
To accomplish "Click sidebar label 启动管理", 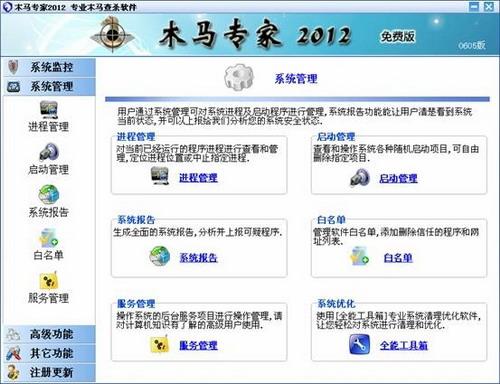I will [x=49, y=169].
